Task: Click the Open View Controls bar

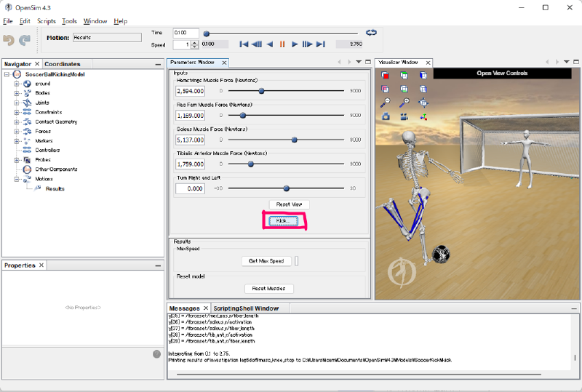Action: point(502,73)
